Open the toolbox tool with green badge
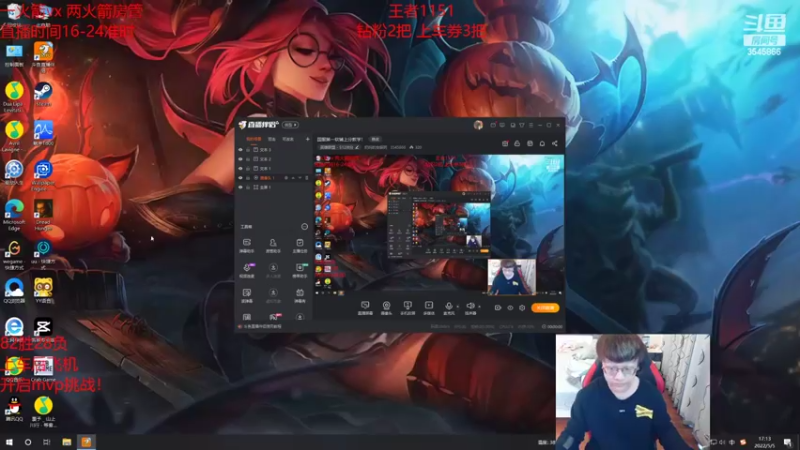 [300, 270]
